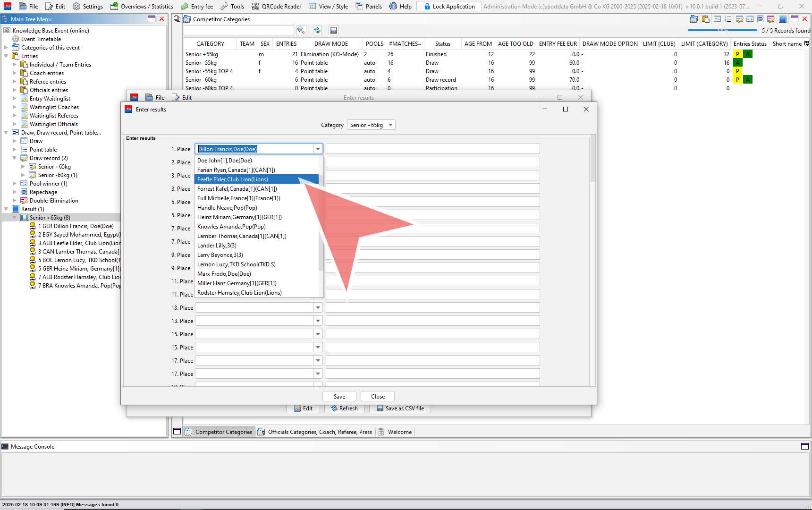812x510 pixels.
Task: Click the magnifier search icon in Competitor Categories
Action: point(301,30)
